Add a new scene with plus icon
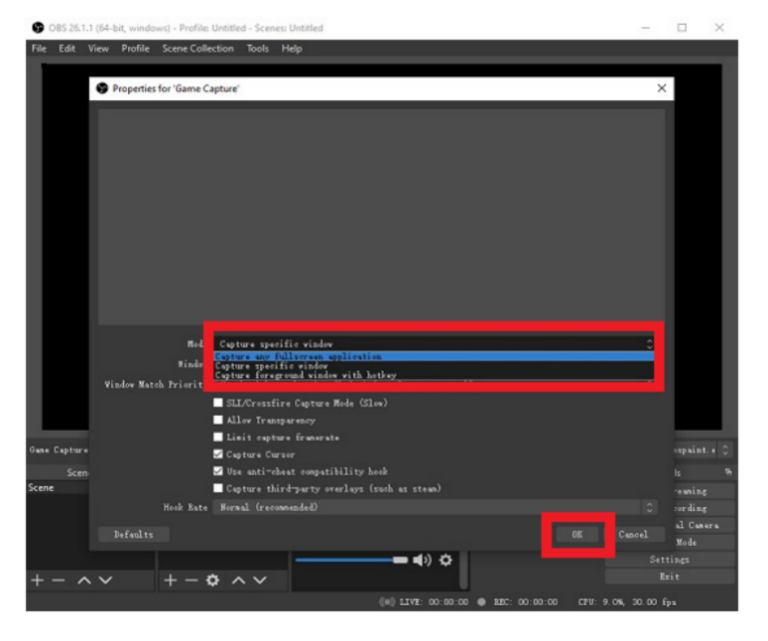Viewport: 768px width, 641px height. pyautogui.click(x=37, y=580)
